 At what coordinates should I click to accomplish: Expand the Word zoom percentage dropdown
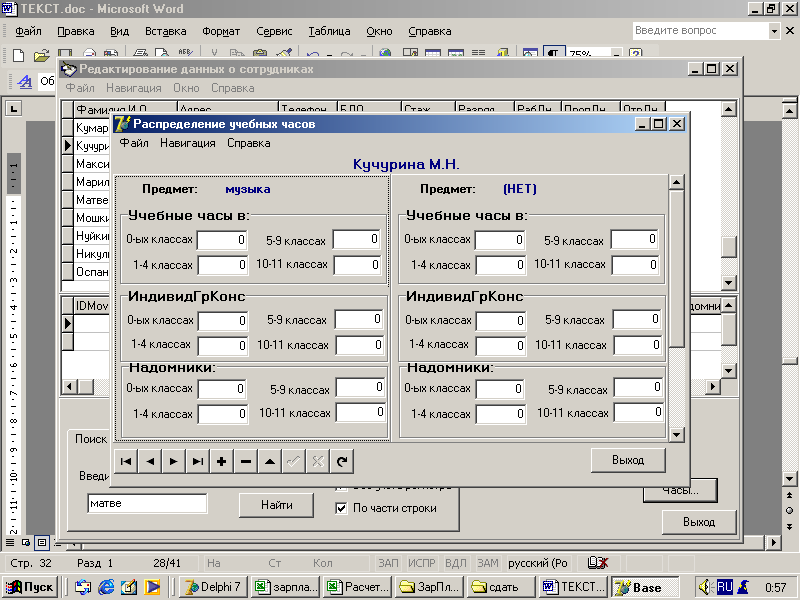[617, 55]
